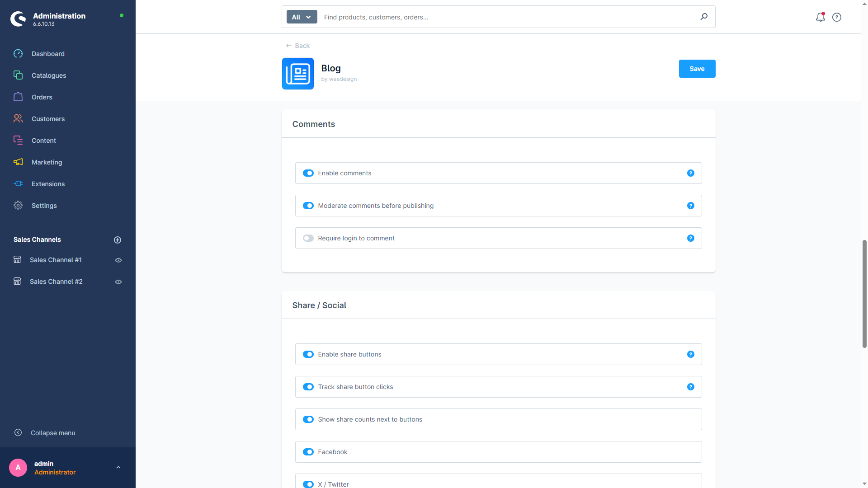Toggle visibility eye for Sales Channel #1

118,260
